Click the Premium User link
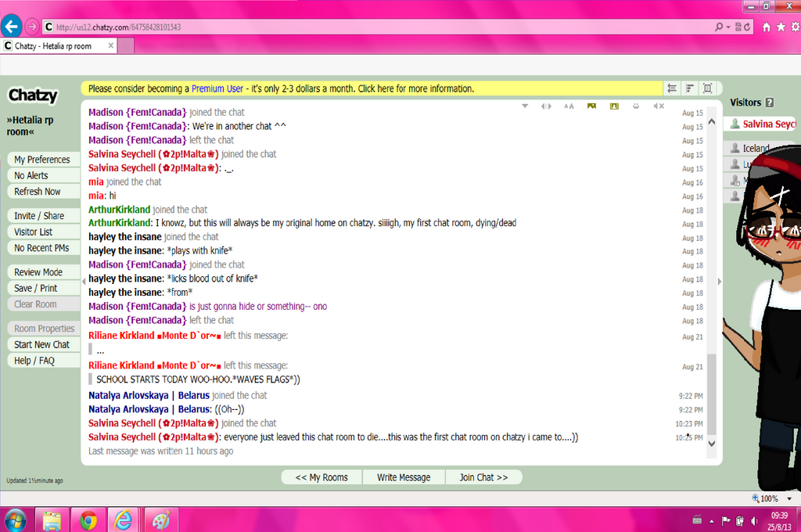Viewport: 801px width, 532px height. point(217,88)
